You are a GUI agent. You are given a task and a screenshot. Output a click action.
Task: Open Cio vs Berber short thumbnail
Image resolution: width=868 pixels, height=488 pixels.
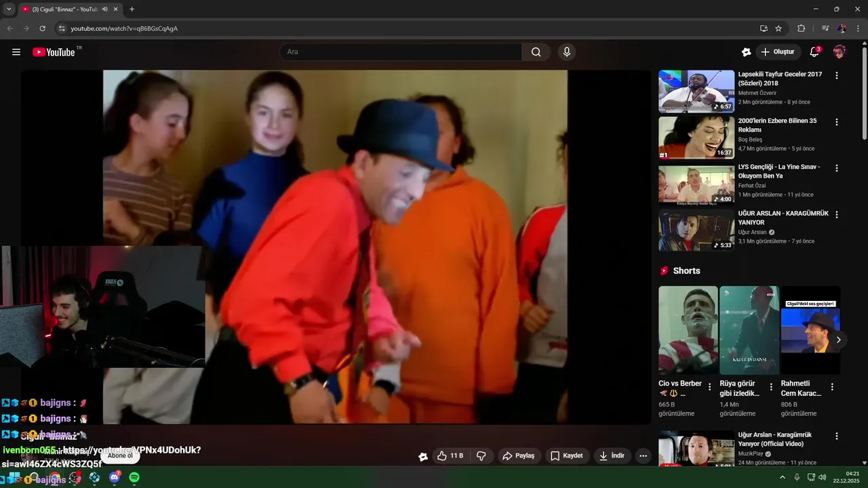(688, 330)
